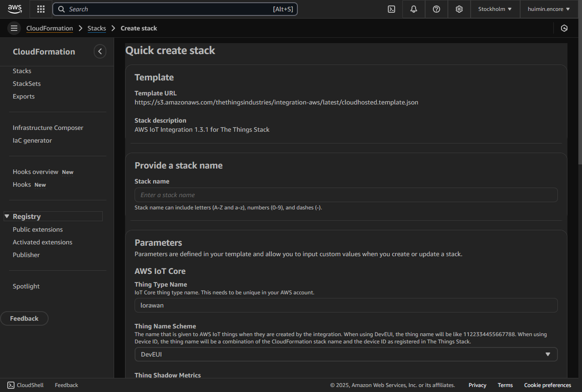
Task: Click the hexagon icon near breadcrumb bar
Action: (x=564, y=28)
